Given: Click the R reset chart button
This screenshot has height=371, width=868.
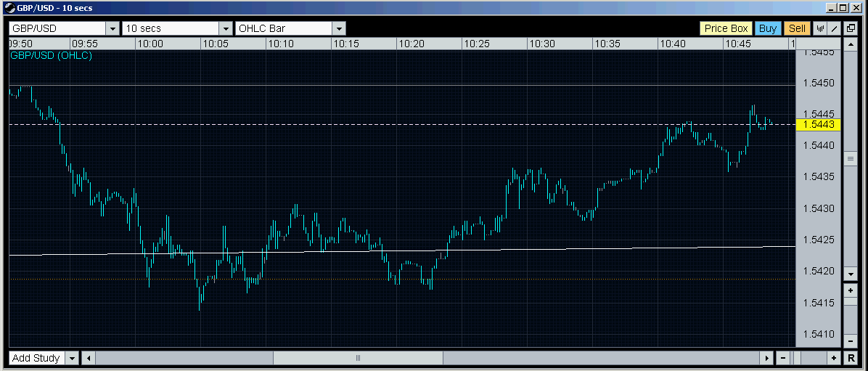Looking at the screenshot, I should pyautogui.click(x=851, y=358).
